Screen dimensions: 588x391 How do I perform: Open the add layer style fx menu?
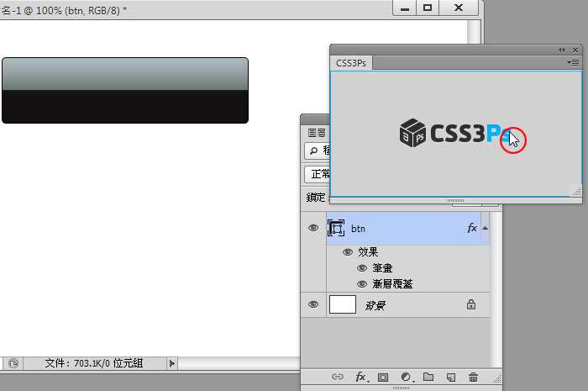(x=361, y=377)
